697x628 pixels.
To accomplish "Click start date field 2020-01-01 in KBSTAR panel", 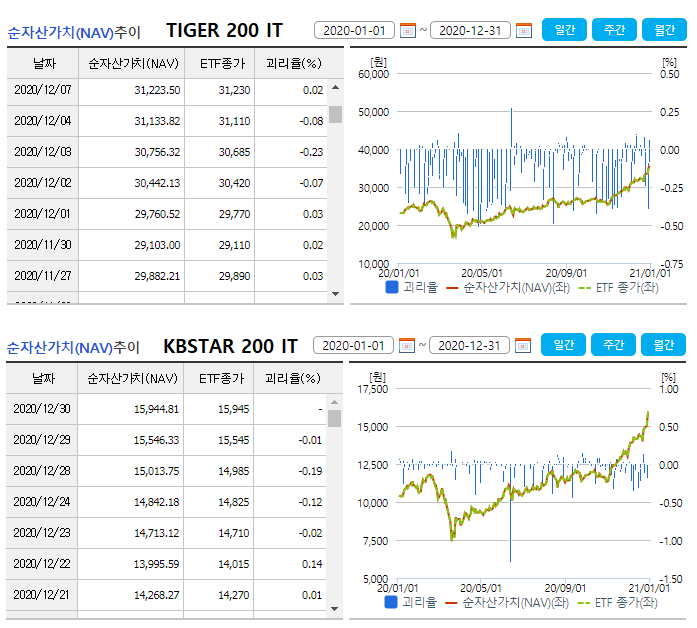I will point(353,345).
